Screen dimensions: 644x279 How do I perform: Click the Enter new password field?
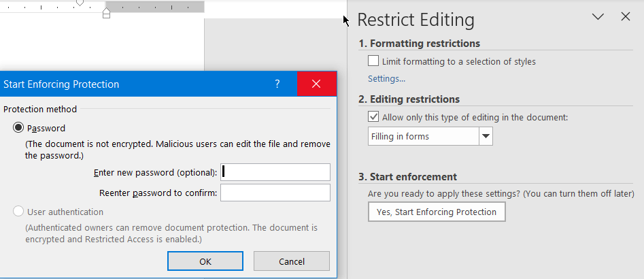tap(275, 172)
